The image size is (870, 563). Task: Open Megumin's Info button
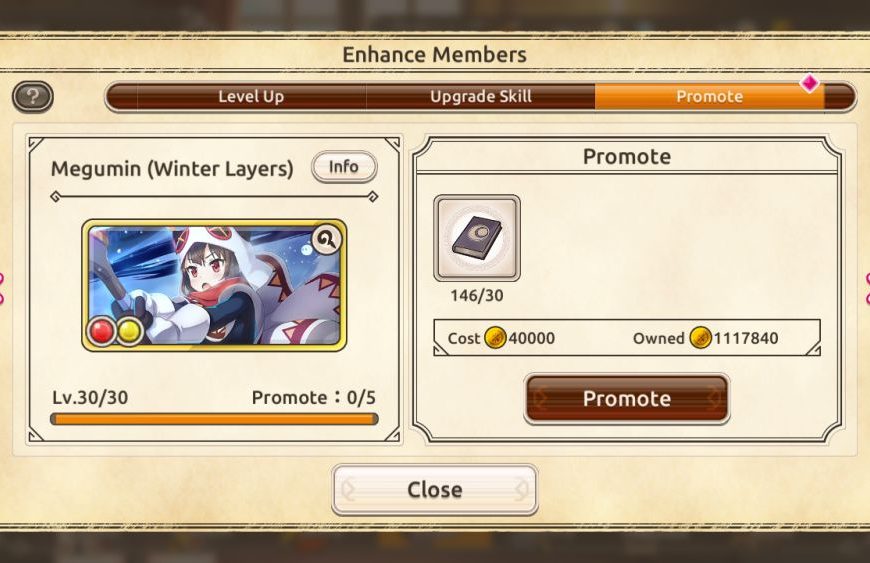344,166
